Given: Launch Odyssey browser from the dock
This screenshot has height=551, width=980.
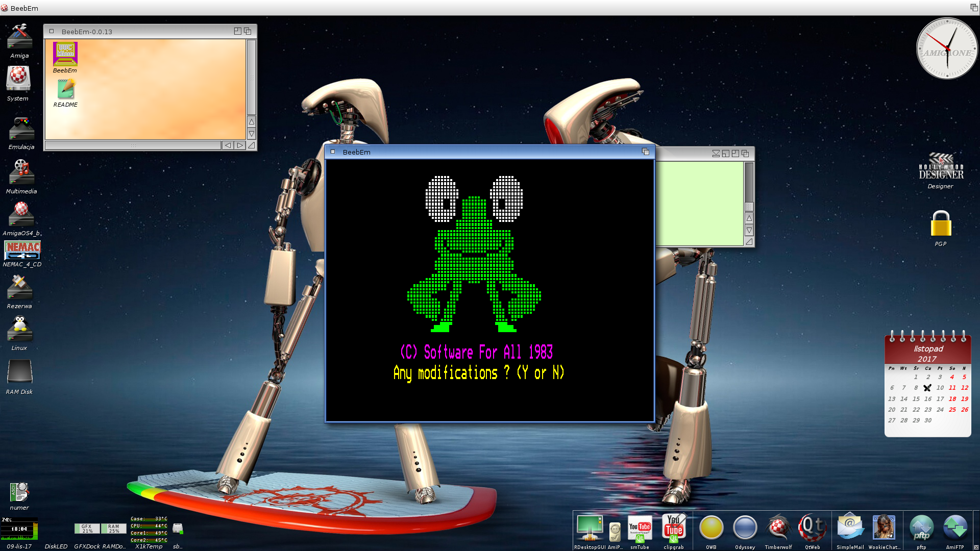Looking at the screenshot, I should tap(745, 528).
